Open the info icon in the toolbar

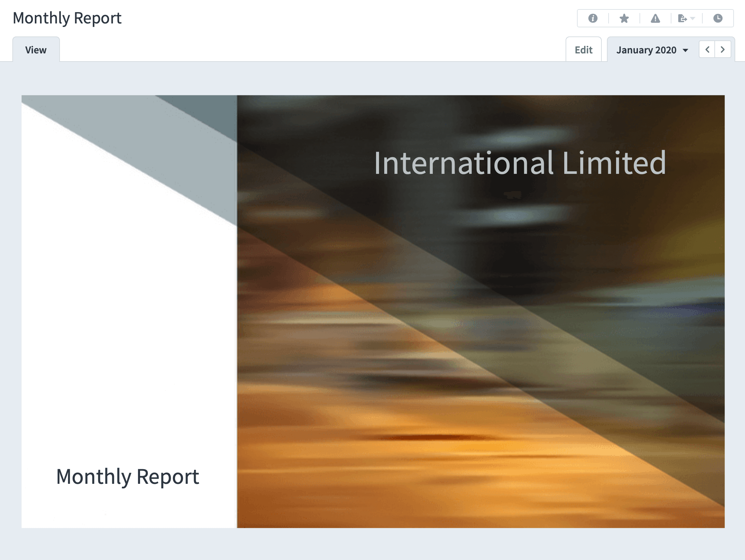point(593,18)
